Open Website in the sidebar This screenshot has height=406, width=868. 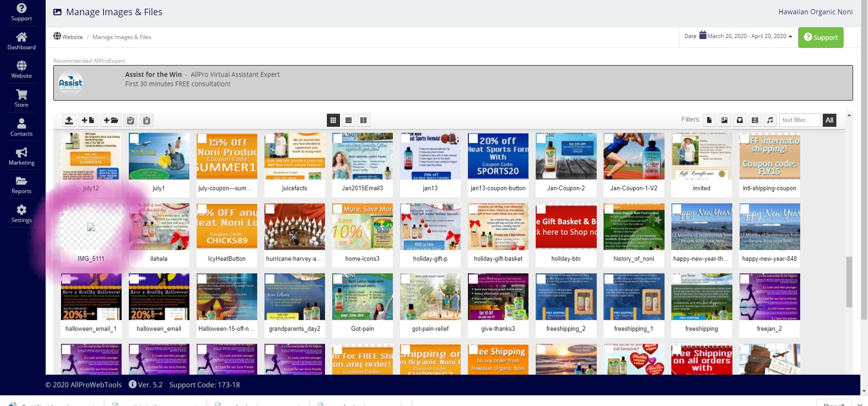pos(22,70)
